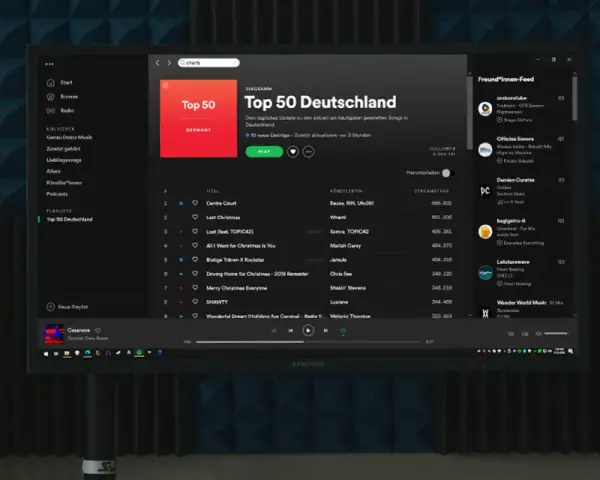Open the taskbar notification center icon
Screen dimensions: 600x480
point(571,351)
